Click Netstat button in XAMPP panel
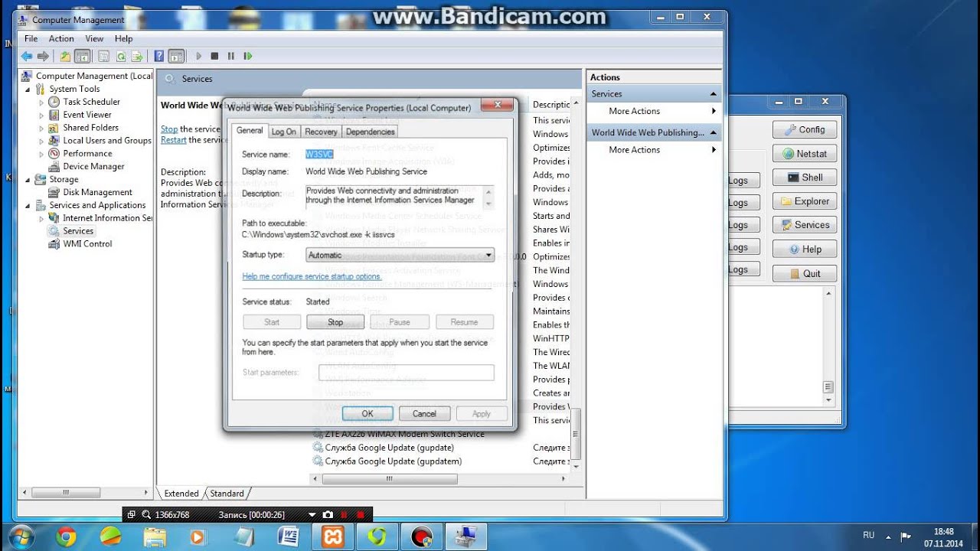This screenshot has height=551, width=980. click(x=804, y=153)
